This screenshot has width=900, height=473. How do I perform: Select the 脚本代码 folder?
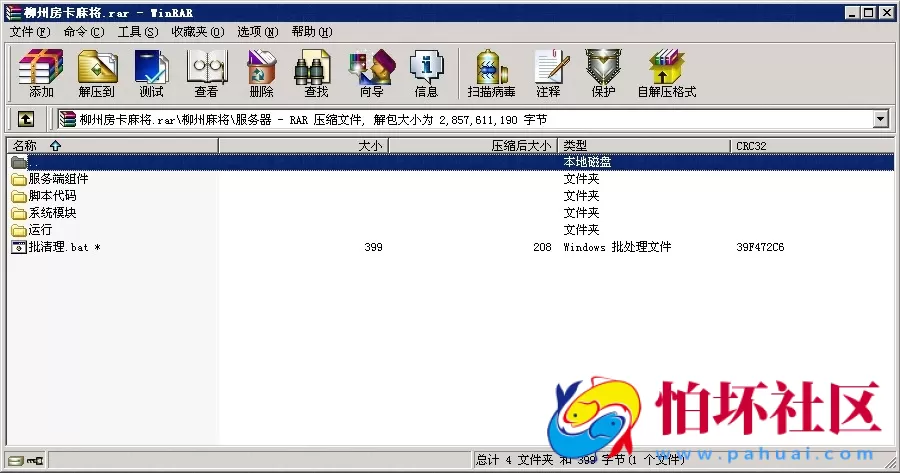[x=52, y=196]
